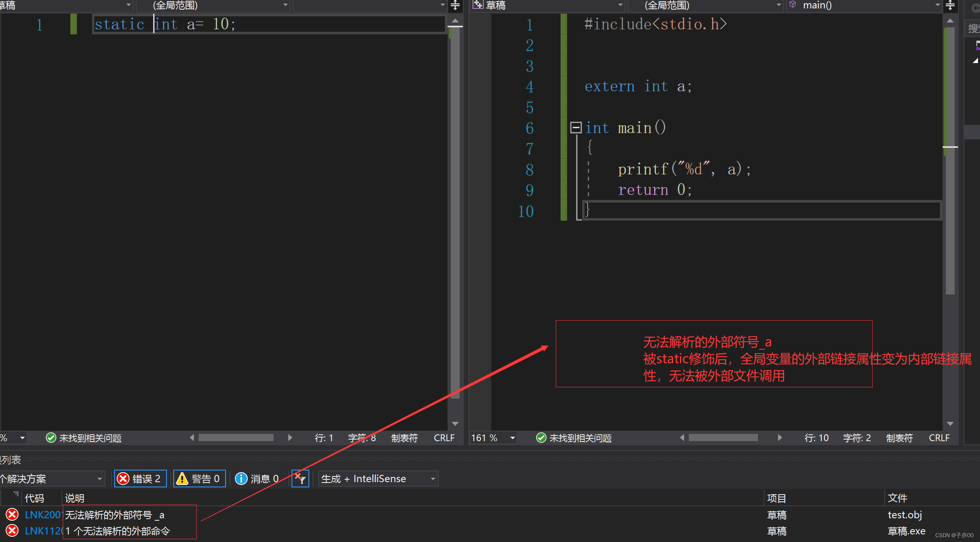
Task: Click the green check 未找到相关问题 in left status
Action: 51,438
